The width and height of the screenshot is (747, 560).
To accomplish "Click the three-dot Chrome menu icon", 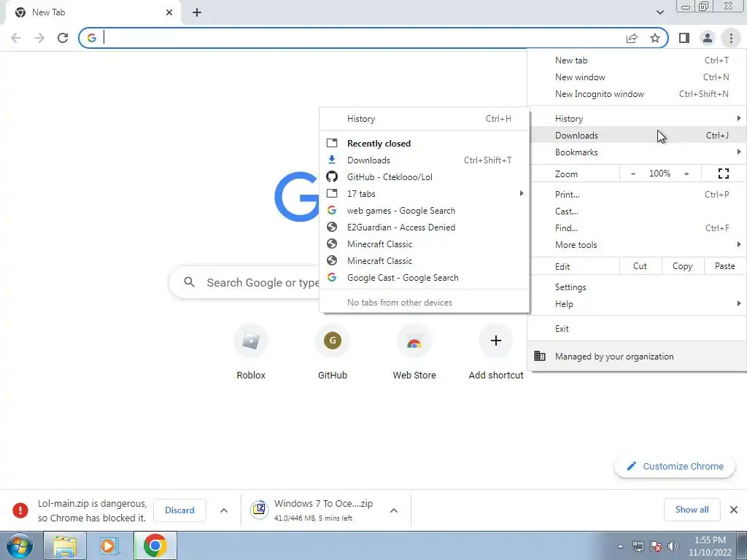I will click(x=731, y=38).
